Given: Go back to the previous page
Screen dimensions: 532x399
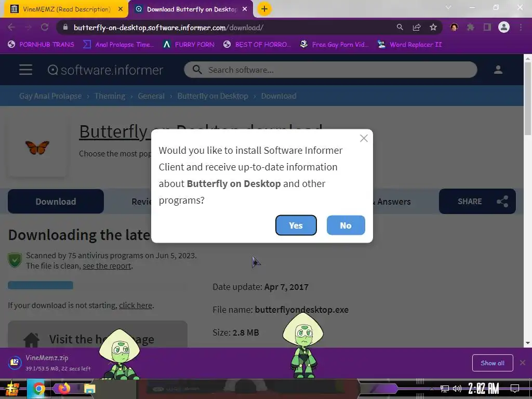Looking at the screenshot, I should point(11,28).
